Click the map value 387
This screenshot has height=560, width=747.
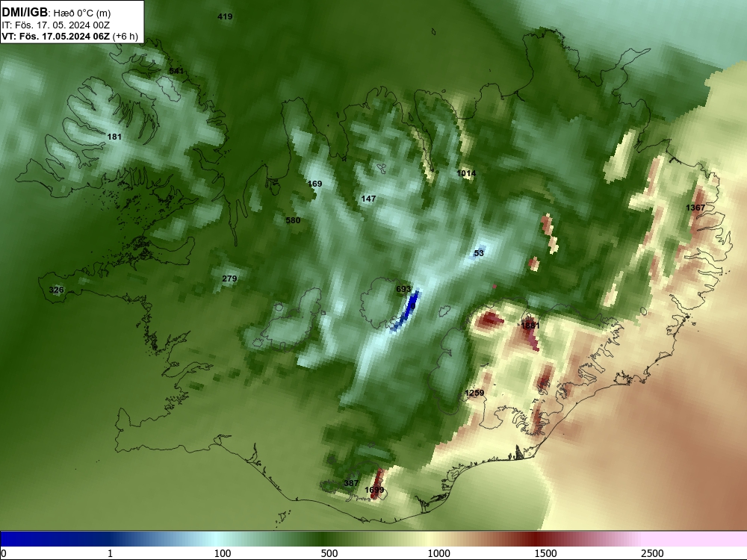tap(351, 483)
